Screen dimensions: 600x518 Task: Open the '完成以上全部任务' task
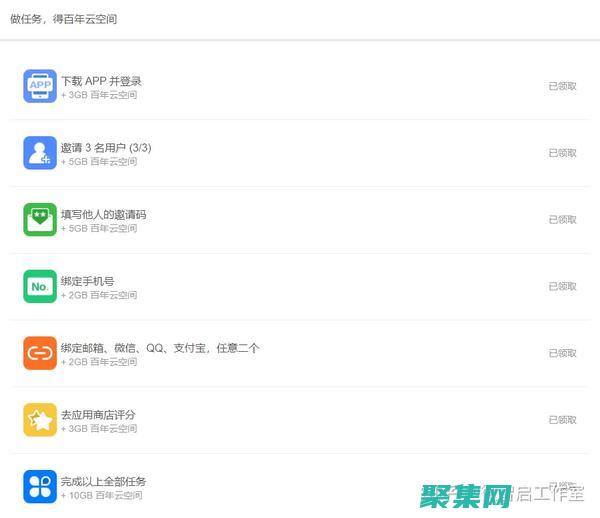(x=103, y=481)
